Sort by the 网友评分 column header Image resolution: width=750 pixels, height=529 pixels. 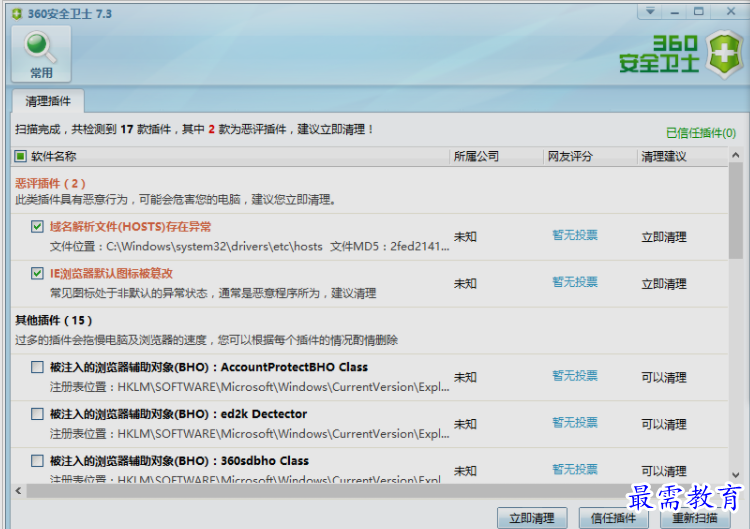pyautogui.click(x=570, y=156)
